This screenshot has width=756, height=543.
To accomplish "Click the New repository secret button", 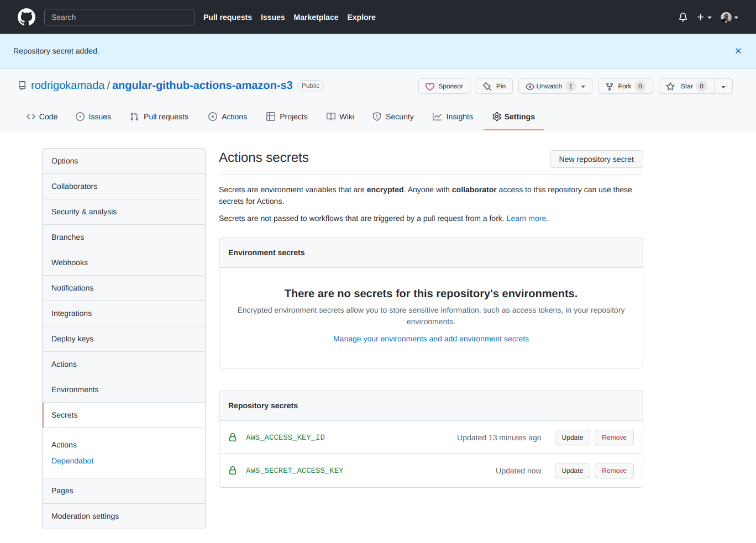I will tap(596, 159).
